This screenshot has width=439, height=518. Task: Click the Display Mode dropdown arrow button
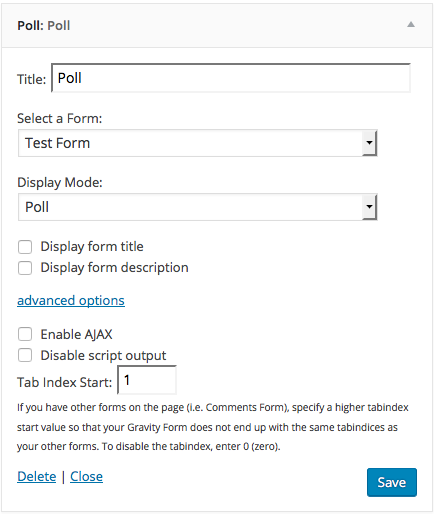[369, 207]
